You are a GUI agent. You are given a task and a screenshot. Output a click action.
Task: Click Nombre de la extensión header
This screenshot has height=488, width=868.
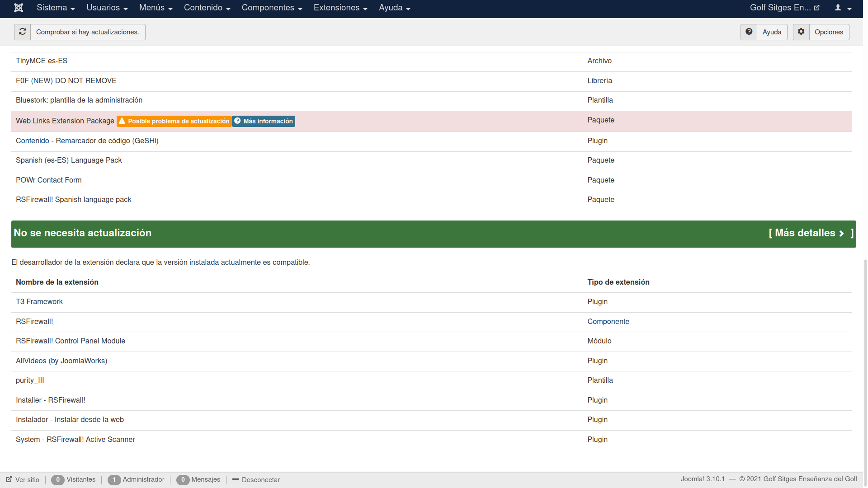tap(57, 282)
